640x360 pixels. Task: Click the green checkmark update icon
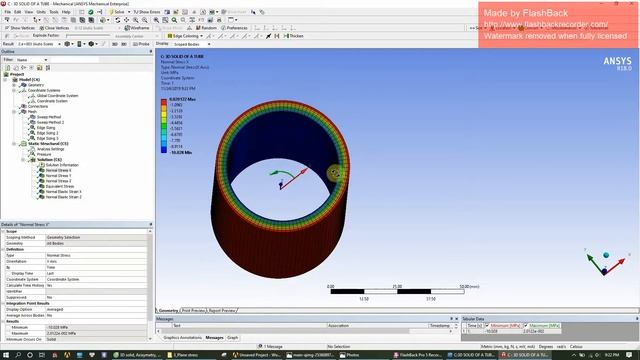[x=91, y=12]
